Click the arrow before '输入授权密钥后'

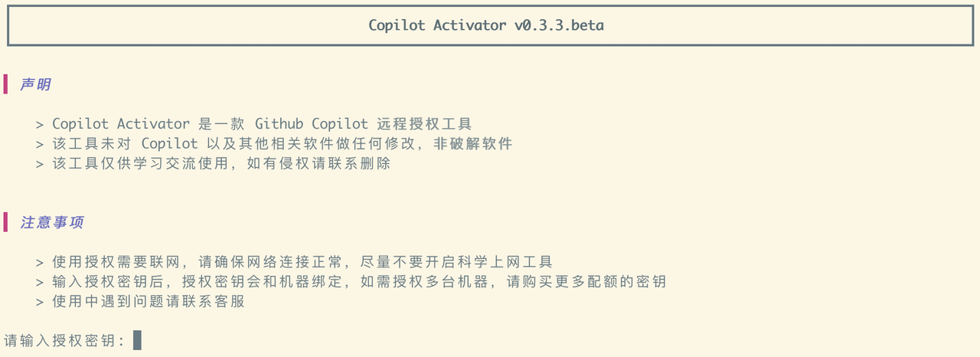40,282
